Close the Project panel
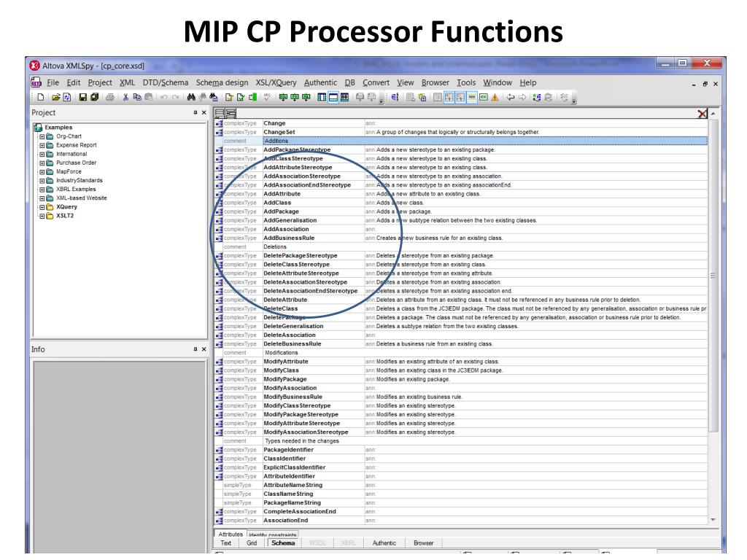Image resolution: width=747 pixels, height=560 pixels. click(x=204, y=112)
